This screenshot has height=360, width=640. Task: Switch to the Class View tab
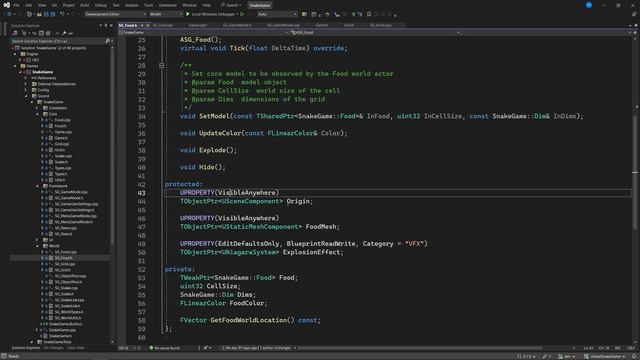point(75,348)
